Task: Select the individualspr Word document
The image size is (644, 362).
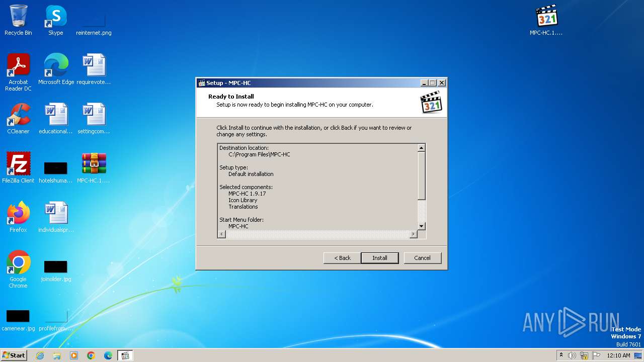Action: pos(56,217)
